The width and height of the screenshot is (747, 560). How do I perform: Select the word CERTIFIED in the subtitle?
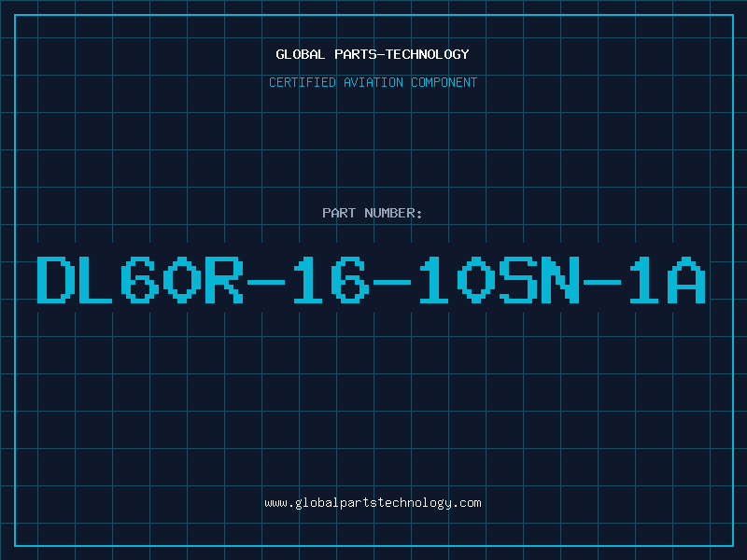point(303,82)
